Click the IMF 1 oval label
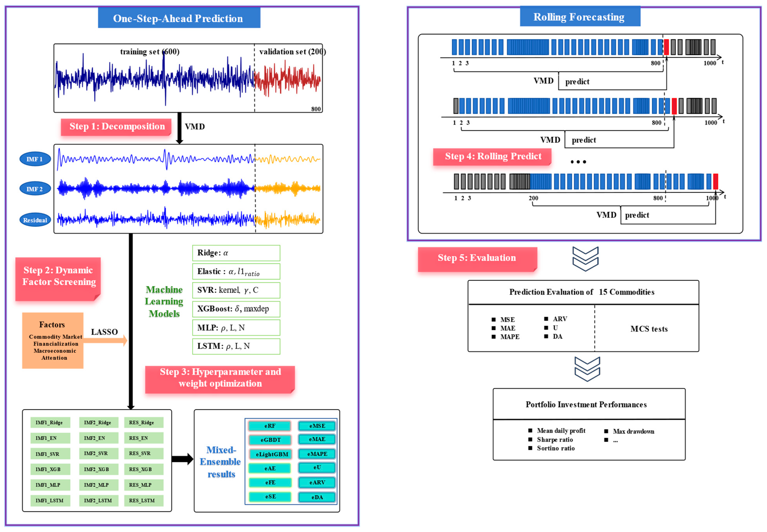 click(x=35, y=159)
